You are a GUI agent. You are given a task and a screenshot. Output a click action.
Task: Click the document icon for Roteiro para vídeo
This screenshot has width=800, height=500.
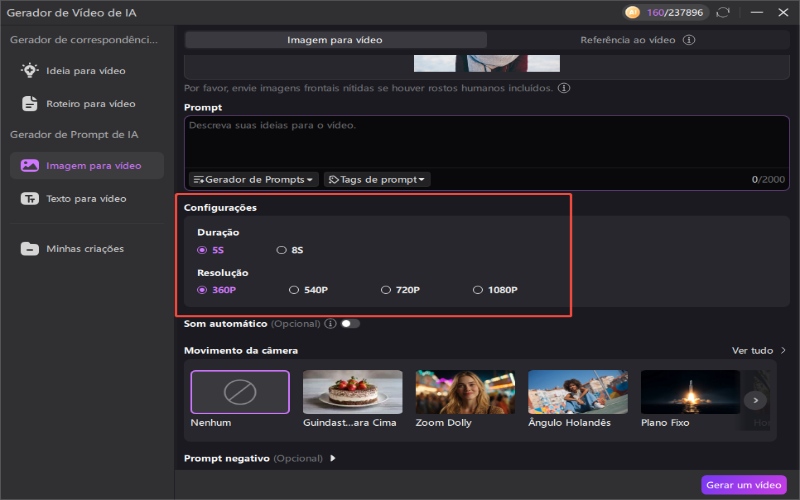pyautogui.click(x=29, y=104)
